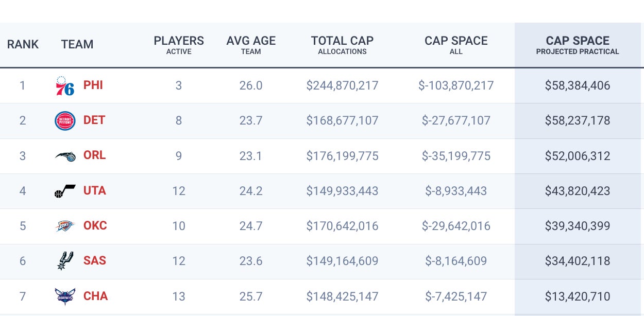Click the Oklahoma City Thunder logo
Viewport: 644px width, 316px height.
point(65,226)
